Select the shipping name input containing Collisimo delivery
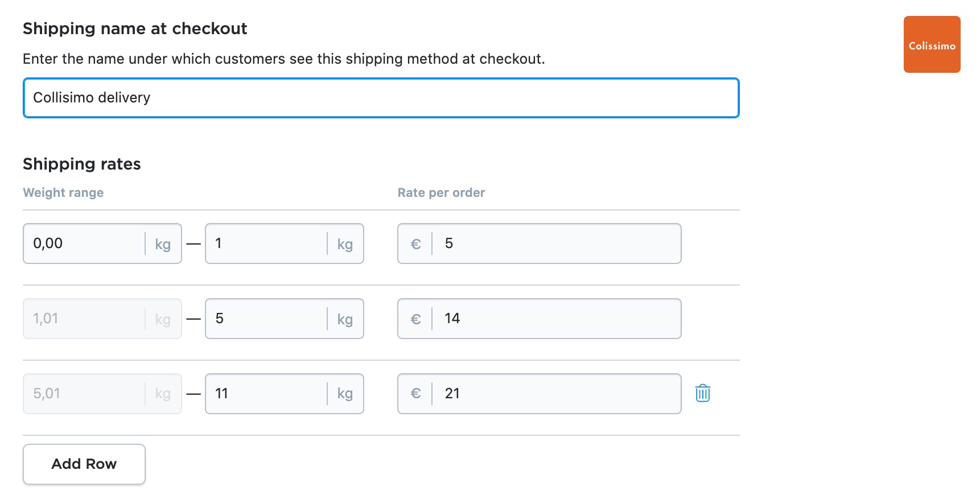The height and width of the screenshot is (495, 980). coord(381,98)
